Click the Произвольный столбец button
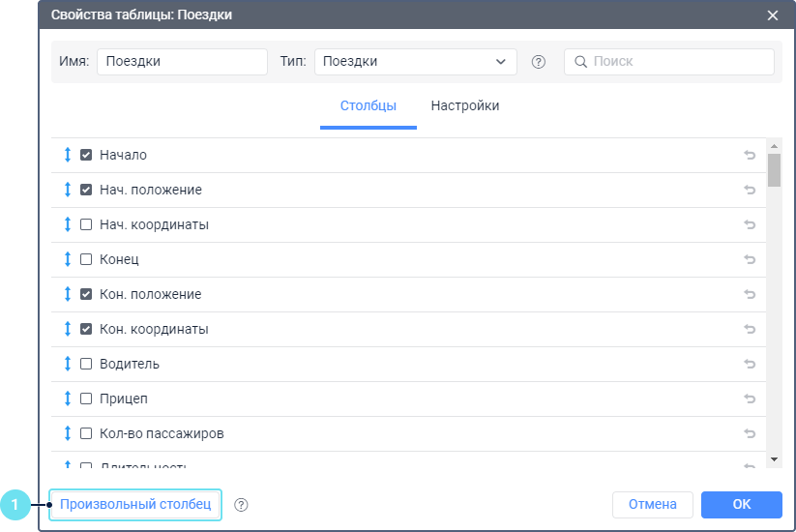The height and width of the screenshot is (532, 796). tap(135, 505)
